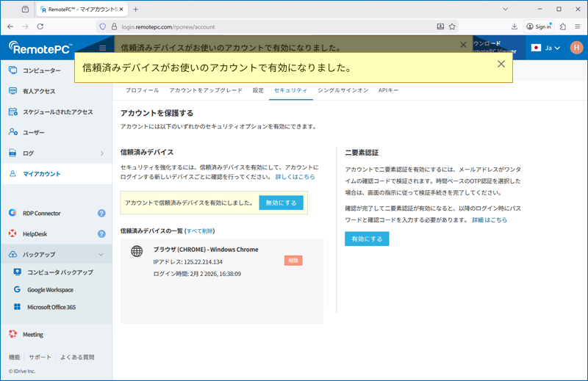The height and width of the screenshot is (381, 588).
Task: Switch to アカウントをアップグレード tab
Action: click(206, 90)
